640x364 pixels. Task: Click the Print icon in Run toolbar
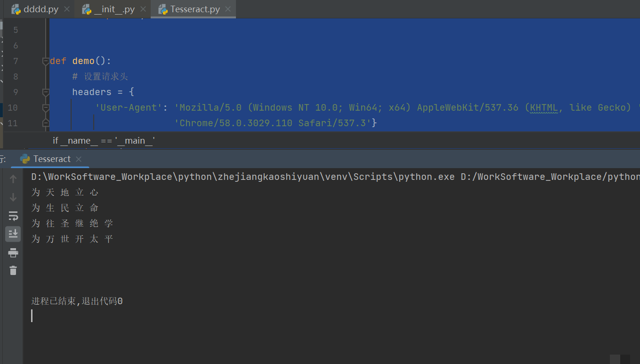13,253
